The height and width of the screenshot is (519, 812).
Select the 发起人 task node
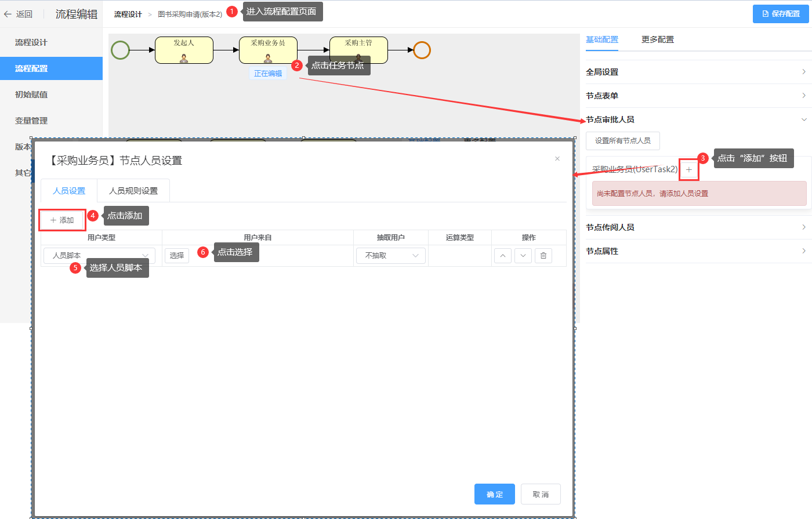click(x=184, y=50)
